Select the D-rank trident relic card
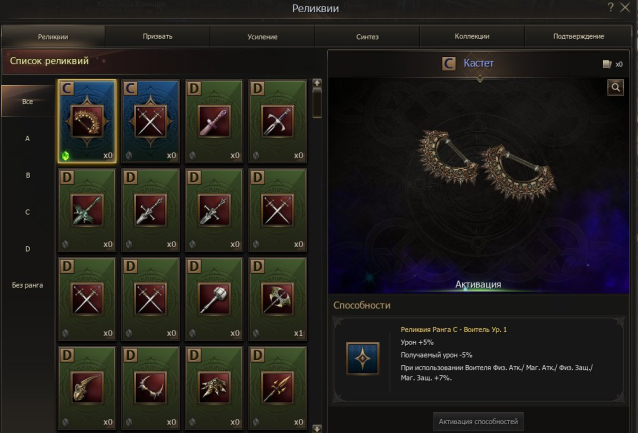The image size is (638, 433). (277, 388)
